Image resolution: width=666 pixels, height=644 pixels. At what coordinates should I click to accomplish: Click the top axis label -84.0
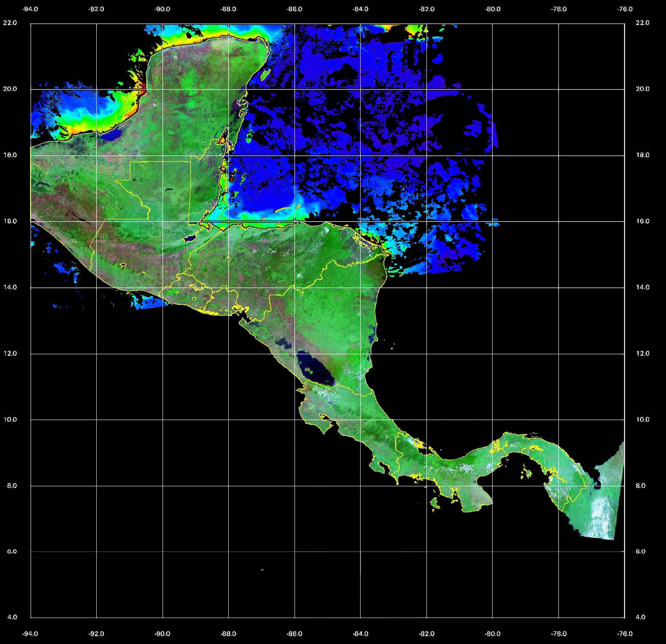click(360, 9)
